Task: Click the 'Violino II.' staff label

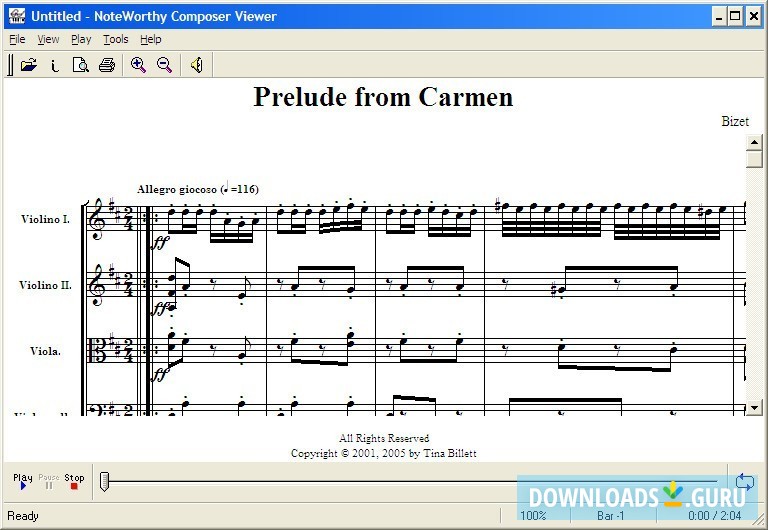Action: pyautogui.click(x=45, y=285)
